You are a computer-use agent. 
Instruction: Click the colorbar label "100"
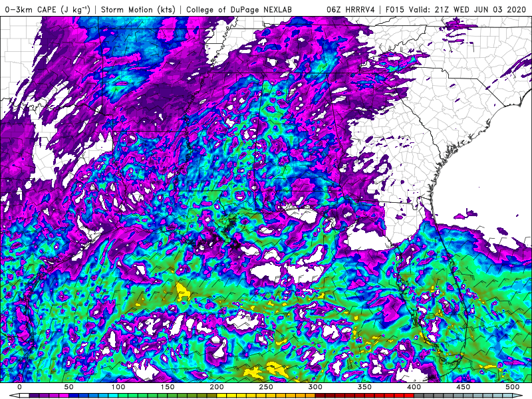[118, 387]
